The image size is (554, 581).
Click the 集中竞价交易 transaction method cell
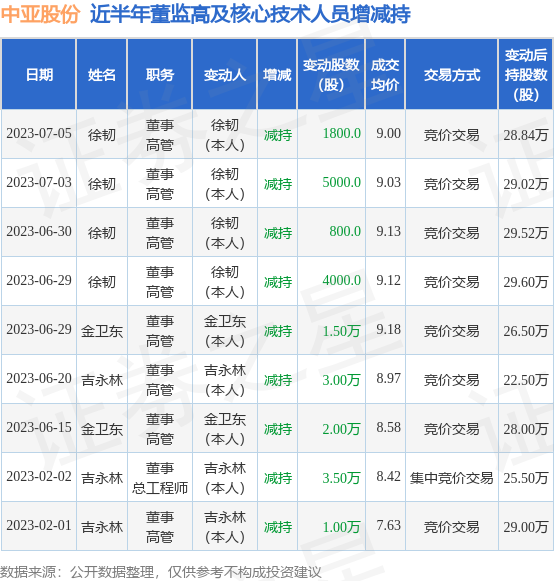coord(451,478)
